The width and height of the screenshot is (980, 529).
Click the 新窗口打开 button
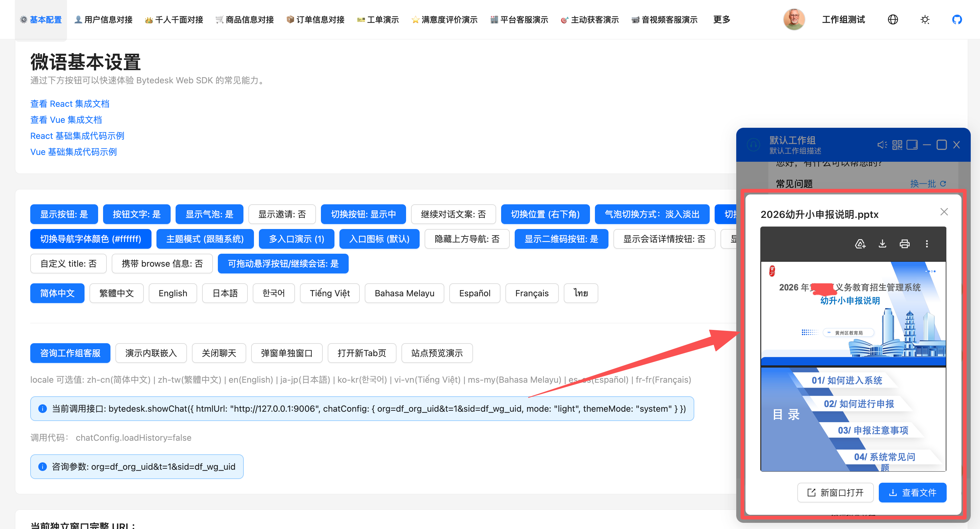[835, 493]
